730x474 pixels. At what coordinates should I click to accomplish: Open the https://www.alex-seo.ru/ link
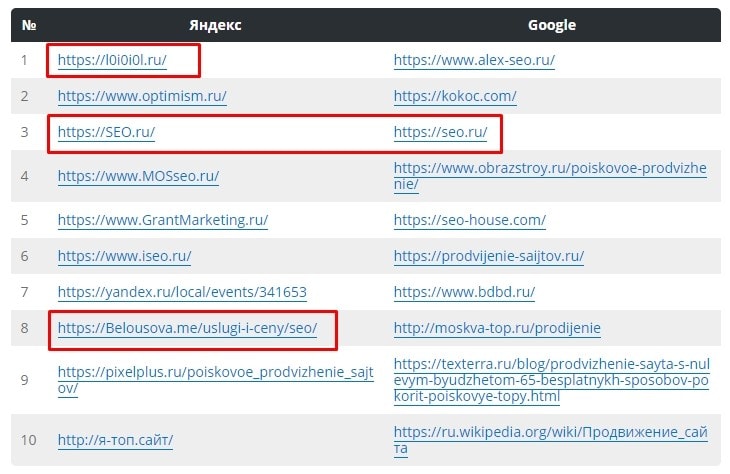coord(474,60)
